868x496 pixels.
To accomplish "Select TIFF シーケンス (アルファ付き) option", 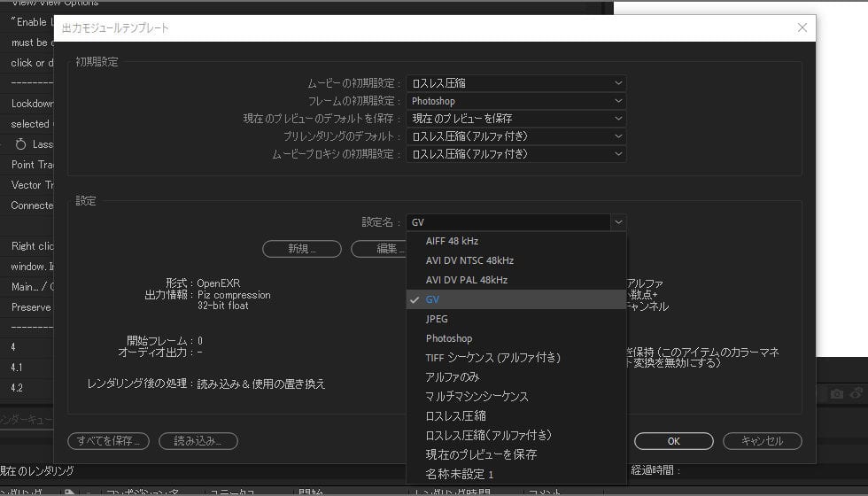I will click(x=515, y=358).
